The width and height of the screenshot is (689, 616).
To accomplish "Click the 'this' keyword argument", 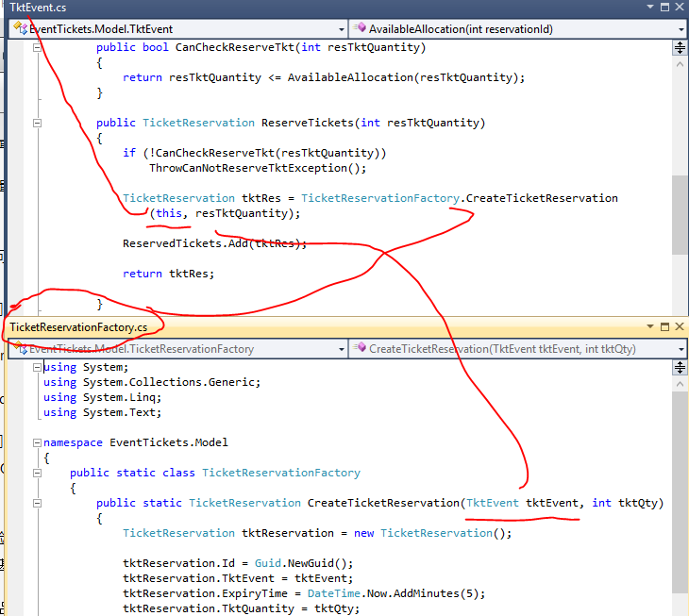I will point(169,213).
